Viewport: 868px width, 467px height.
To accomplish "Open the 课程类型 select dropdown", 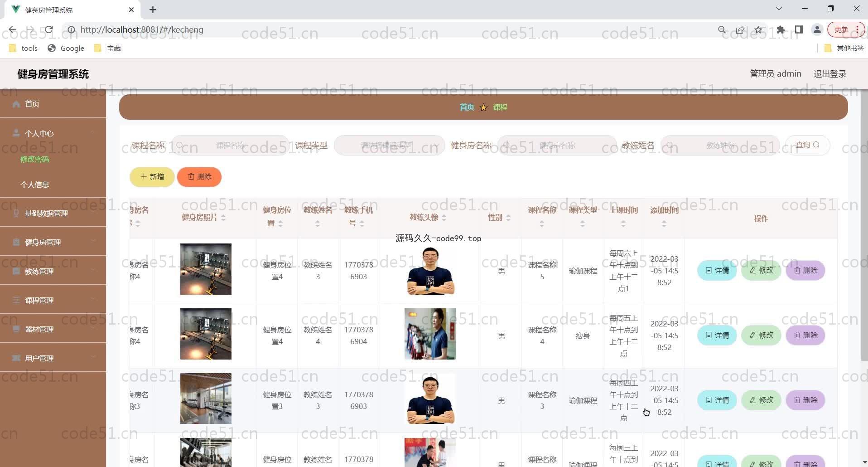I will [389, 145].
